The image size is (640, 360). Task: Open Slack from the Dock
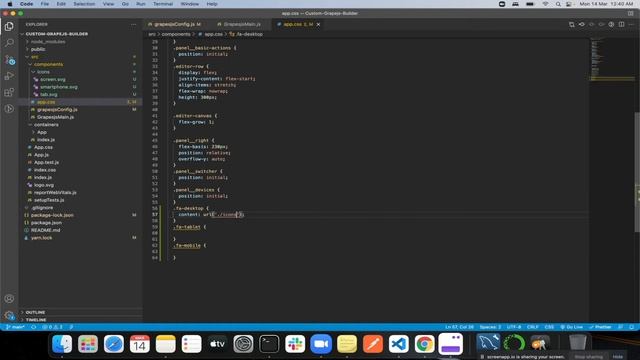pyautogui.click(x=295, y=344)
